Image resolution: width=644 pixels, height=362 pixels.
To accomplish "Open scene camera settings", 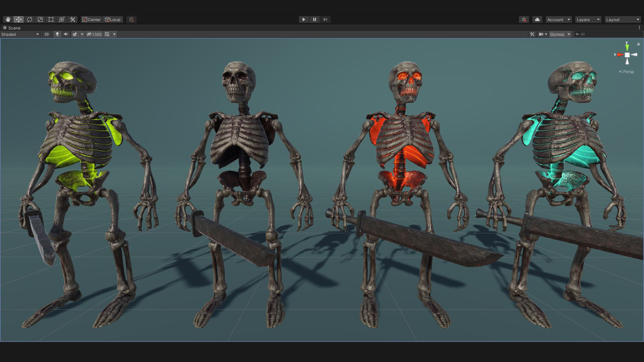I will coord(541,34).
